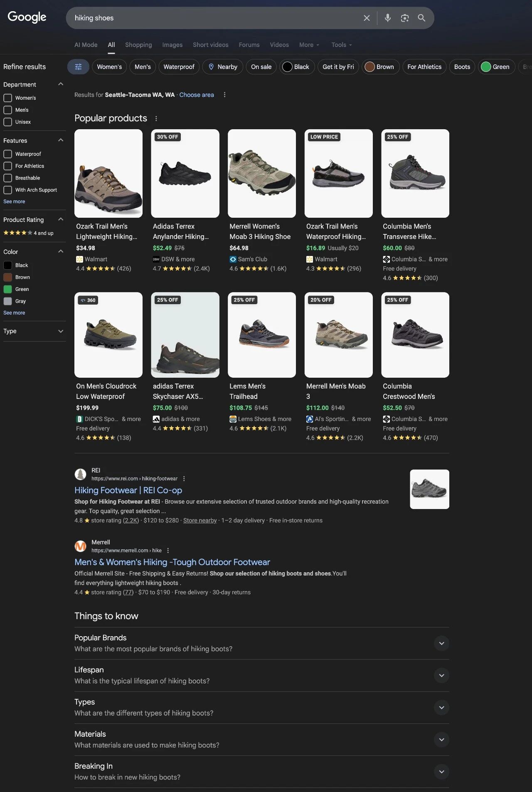Start voice search with microphone icon

pyautogui.click(x=387, y=18)
